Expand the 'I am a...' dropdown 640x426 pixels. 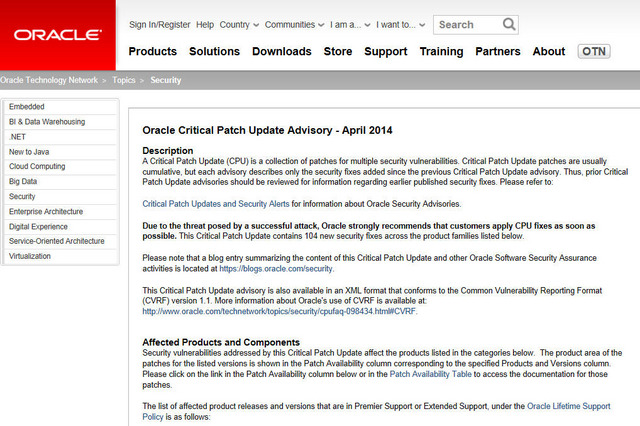[350, 24]
